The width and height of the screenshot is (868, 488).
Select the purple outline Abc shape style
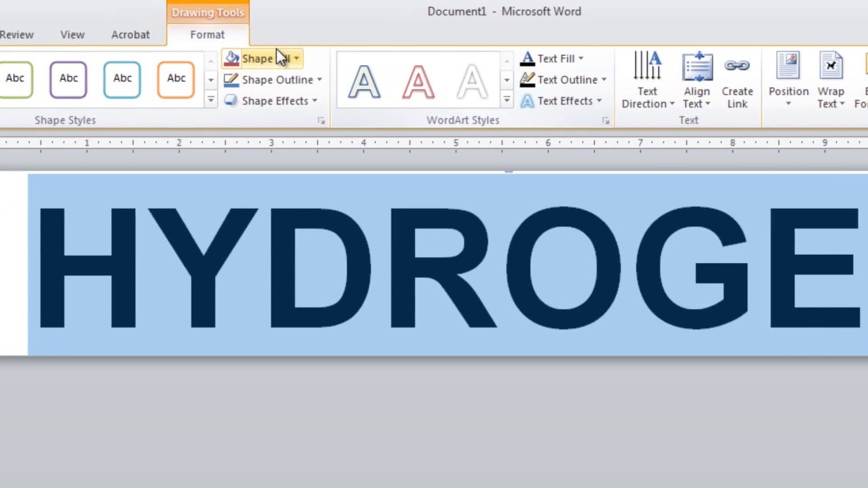pyautogui.click(x=68, y=79)
